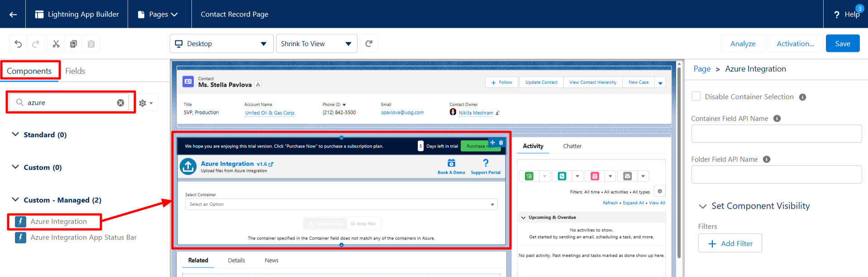
Task: Click in the Container Field API Name input
Action: (777, 134)
